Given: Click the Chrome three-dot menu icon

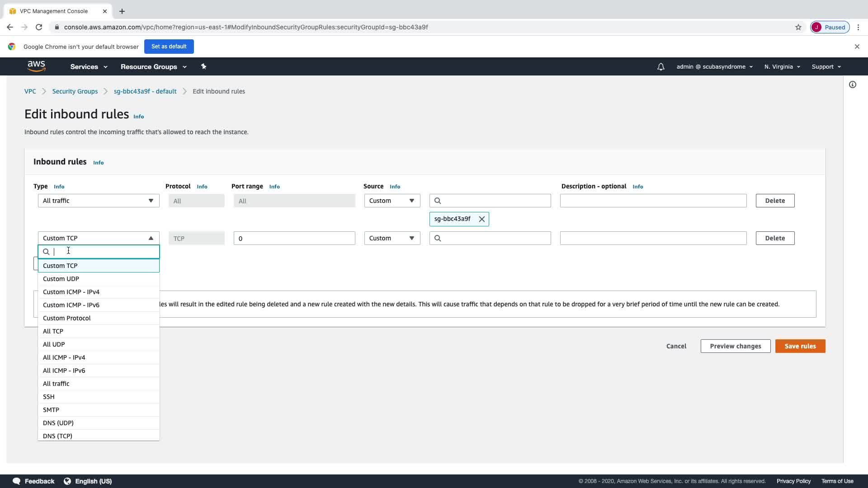Looking at the screenshot, I should click(x=858, y=27).
